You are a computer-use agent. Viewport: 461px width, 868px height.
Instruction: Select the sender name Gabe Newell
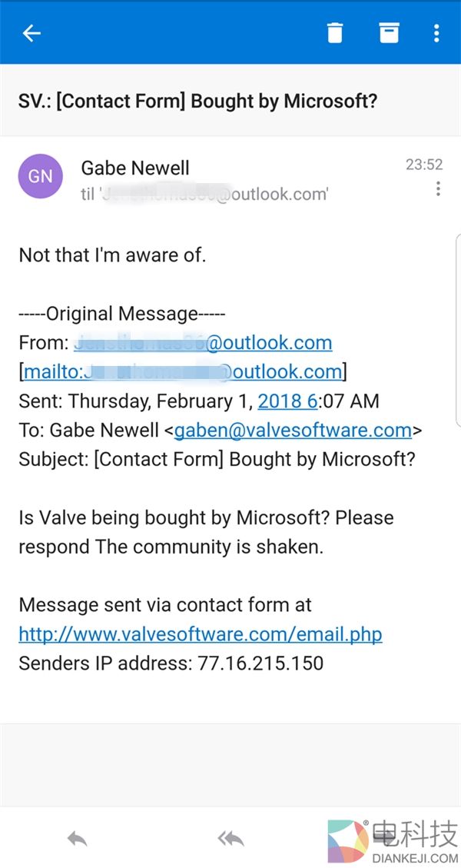point(135,168)
